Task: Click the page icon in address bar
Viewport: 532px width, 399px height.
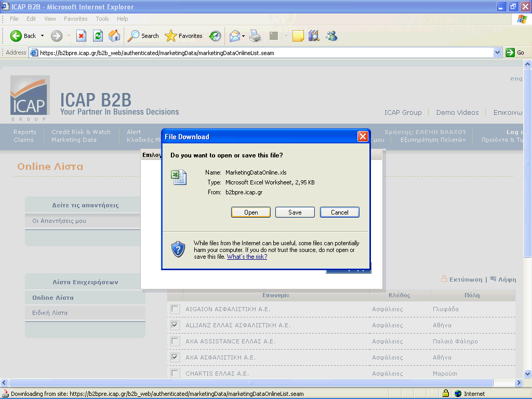Action: coord(34,52)
